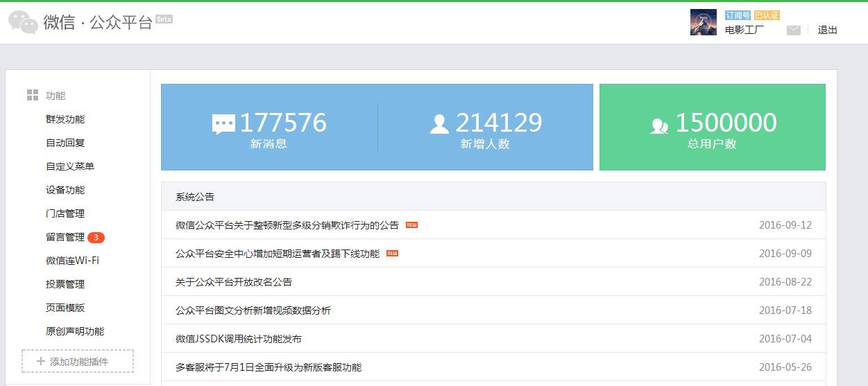Viewport: 868px width, 386px height.
Task: Click the new followers person icon
Action: [x=439, y=124]
